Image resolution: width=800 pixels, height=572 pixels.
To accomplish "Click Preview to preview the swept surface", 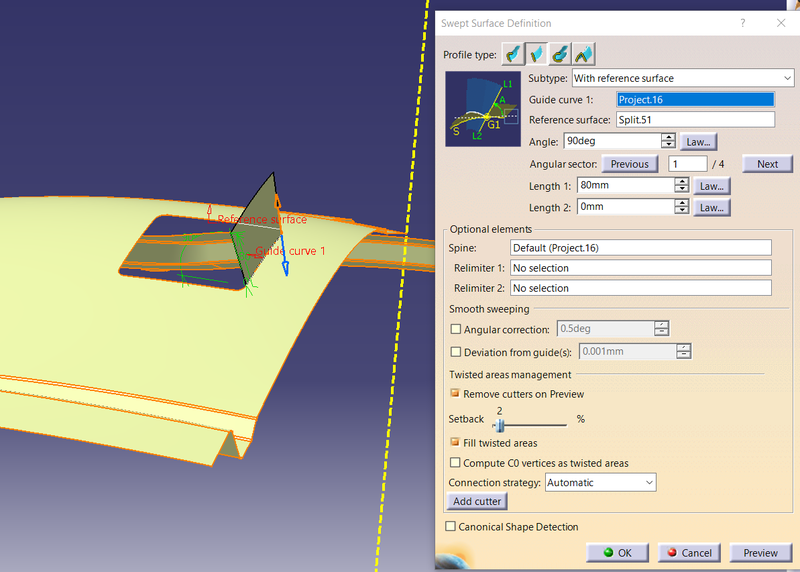I will click(760, 553).
